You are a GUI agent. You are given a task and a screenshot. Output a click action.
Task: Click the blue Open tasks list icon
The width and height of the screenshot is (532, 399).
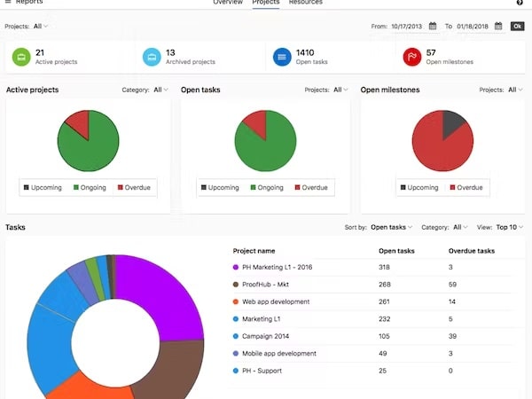click(282, 57)
